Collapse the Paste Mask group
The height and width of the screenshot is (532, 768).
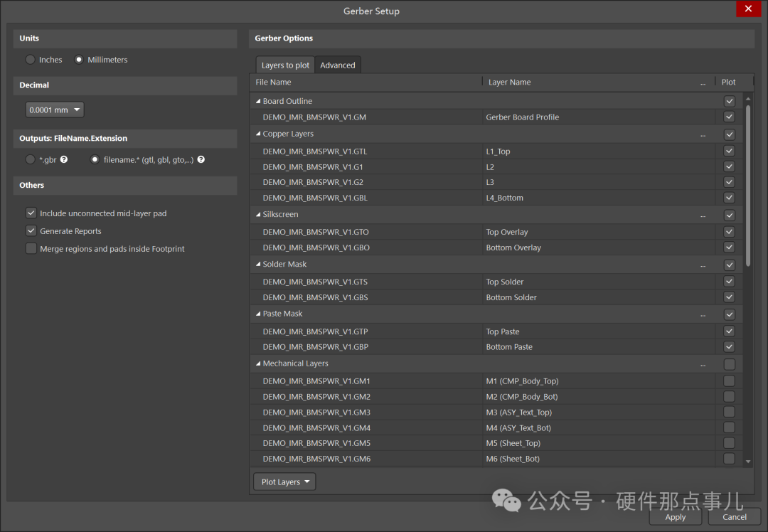click(258, 314)
